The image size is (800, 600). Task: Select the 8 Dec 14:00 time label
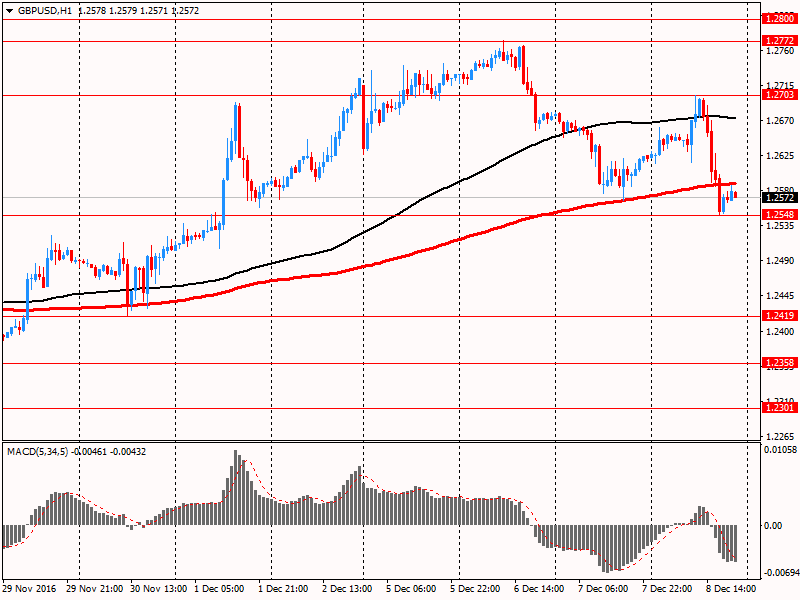731,589
